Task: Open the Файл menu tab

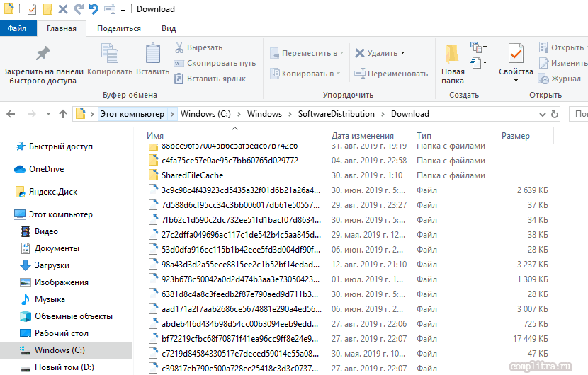Action: click(x=17, y=28)
